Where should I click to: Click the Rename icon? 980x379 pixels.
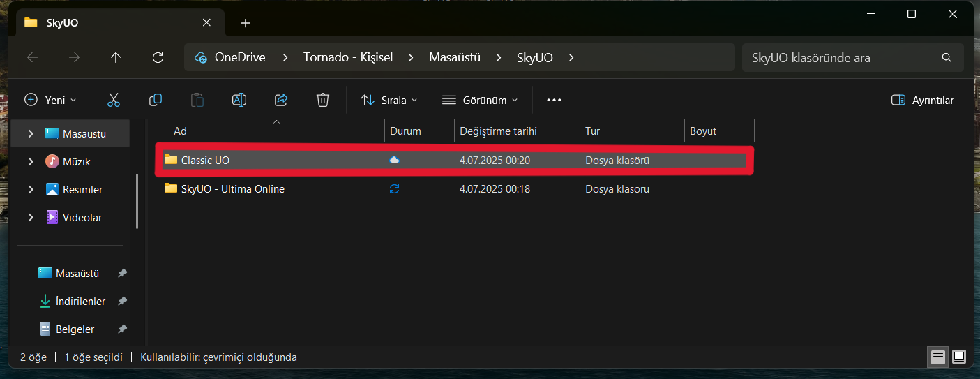point(239,100)
